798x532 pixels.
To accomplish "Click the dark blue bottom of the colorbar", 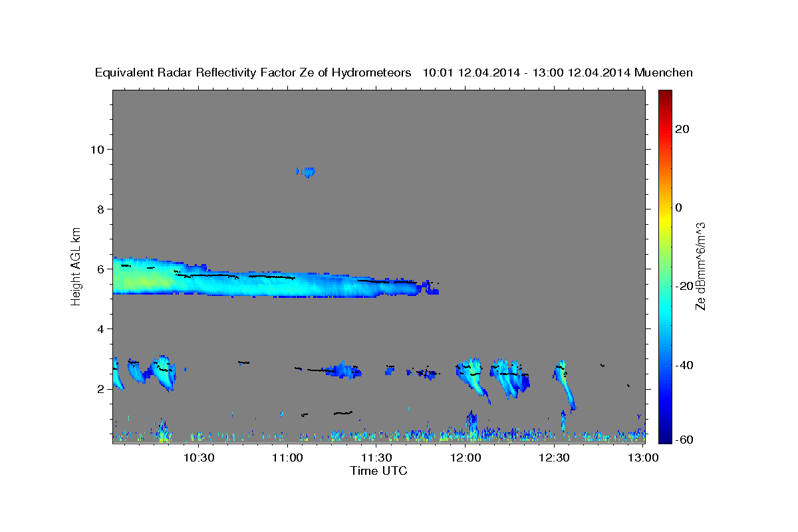I will coord(664,438).
